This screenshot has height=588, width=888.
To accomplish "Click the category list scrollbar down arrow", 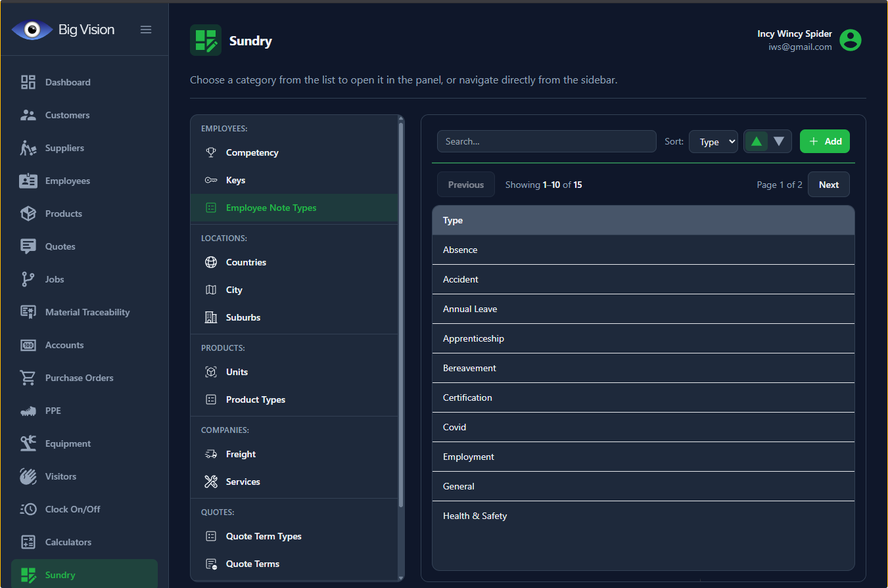I will coord(401,577).
